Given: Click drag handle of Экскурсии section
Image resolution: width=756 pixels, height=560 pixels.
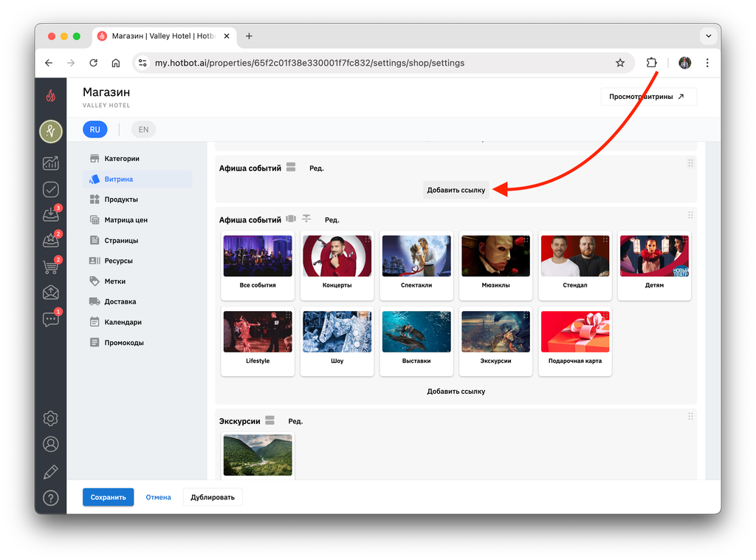Looking at the screenshot, I should pos(690,416).
